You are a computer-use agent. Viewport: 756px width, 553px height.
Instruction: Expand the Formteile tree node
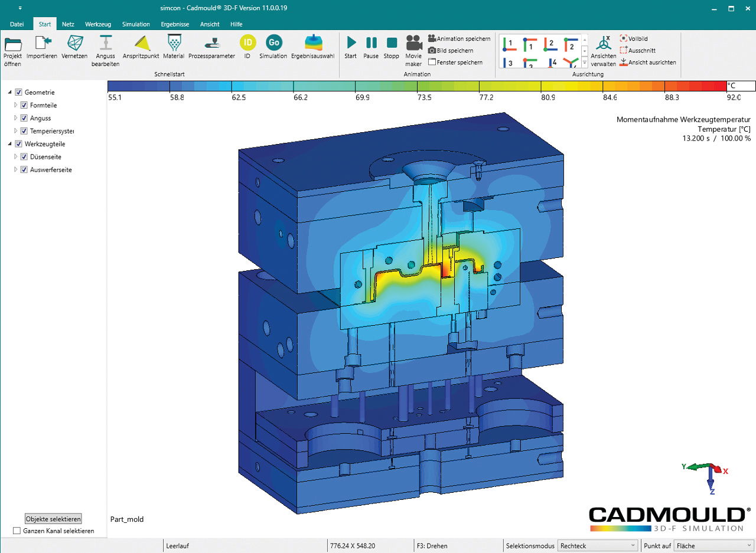(15, 105)
